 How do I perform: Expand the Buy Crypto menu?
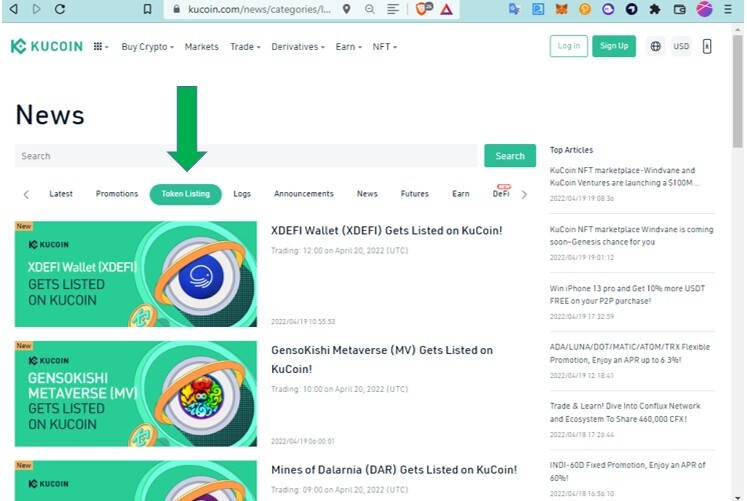[x=148, y=47]
